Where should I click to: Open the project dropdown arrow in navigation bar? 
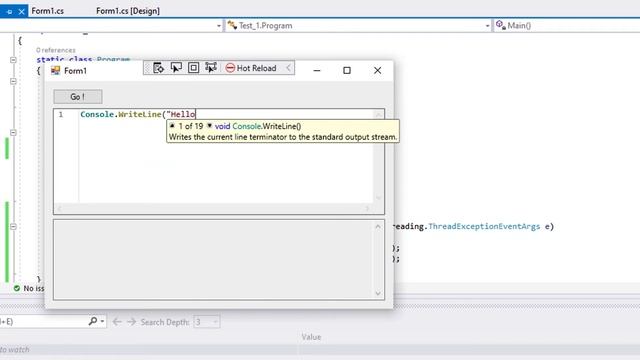pos(219,26)
